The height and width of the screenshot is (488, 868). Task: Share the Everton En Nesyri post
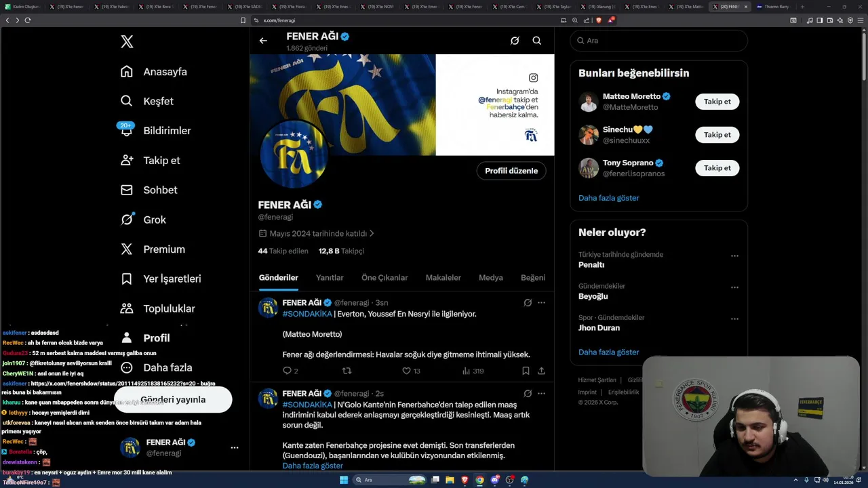point(541,371)
